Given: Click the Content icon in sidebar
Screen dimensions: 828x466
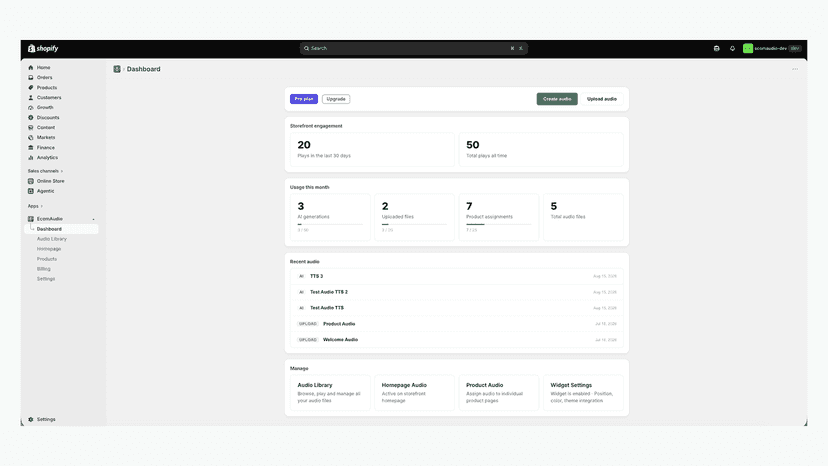Looking at the screenshot, I should [x=31, y=127].
